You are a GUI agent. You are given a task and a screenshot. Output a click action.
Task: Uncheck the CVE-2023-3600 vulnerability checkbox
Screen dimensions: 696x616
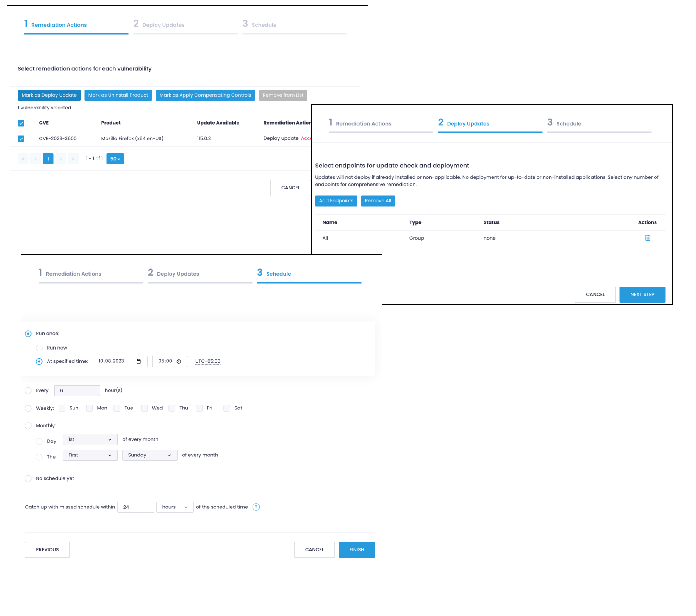click(x=21, y=138)
